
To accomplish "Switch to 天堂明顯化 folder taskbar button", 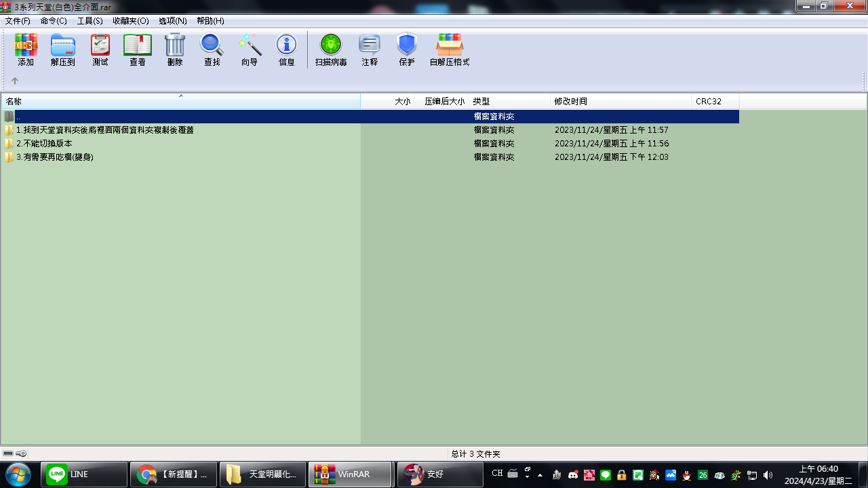I will [x=263, y=474].
